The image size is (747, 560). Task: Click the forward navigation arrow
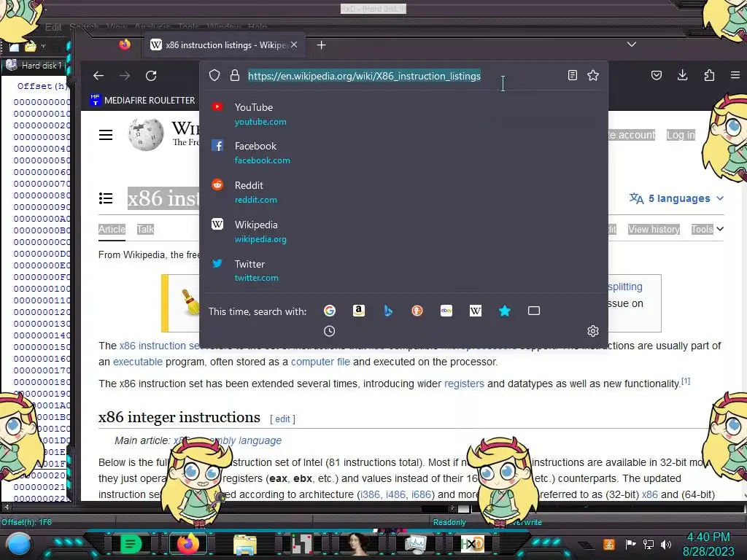point(125,76)
